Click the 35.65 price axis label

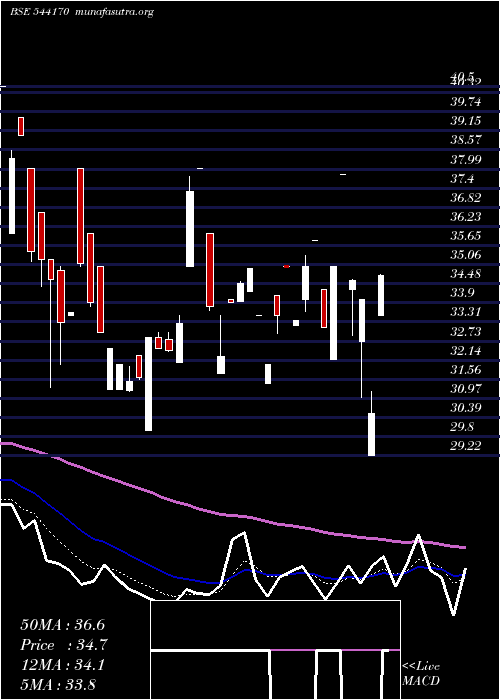[466, 236]
